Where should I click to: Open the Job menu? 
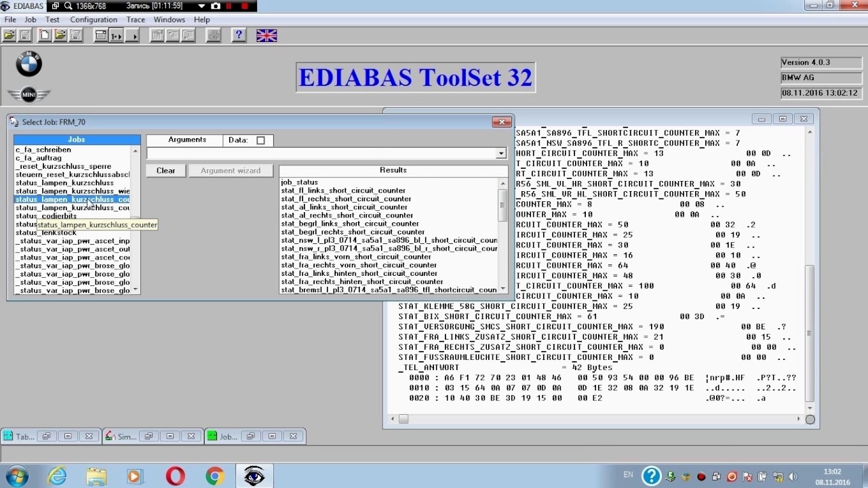click(x=31, y=20)
